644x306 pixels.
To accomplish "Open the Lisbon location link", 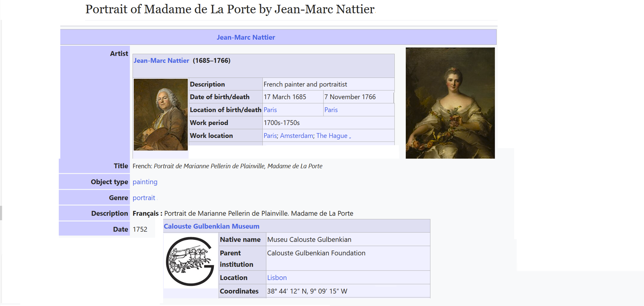I will (277, 278).
